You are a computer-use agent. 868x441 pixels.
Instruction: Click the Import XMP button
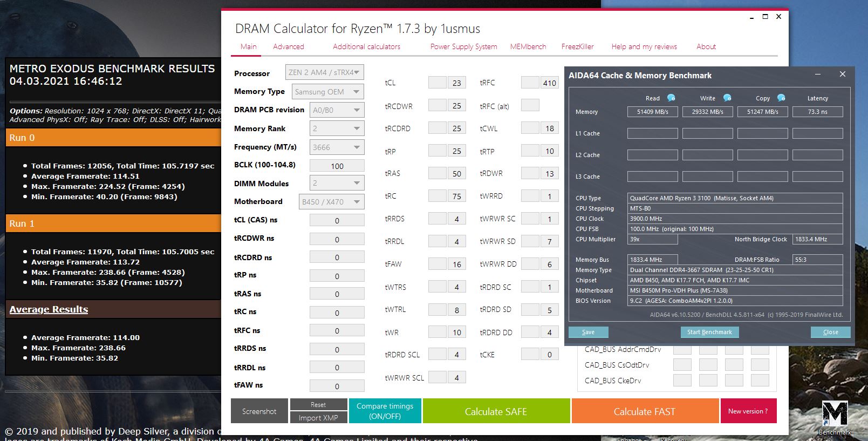(318, 418)
